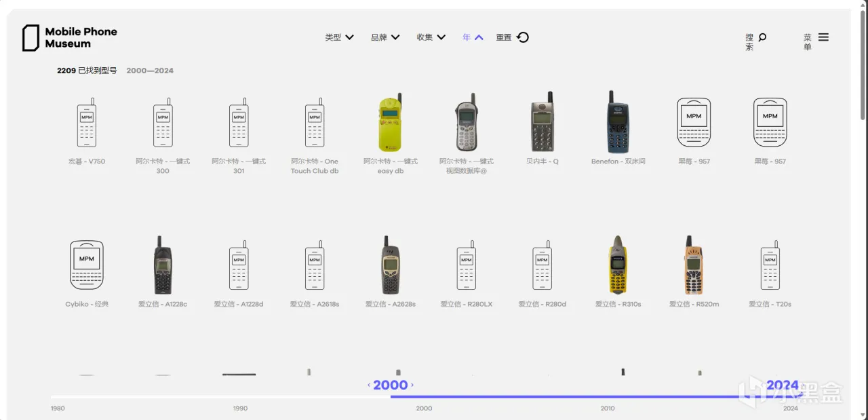
Task: Open the yellow 一键式 easy db phone
Action: click(x=391, y=123)
